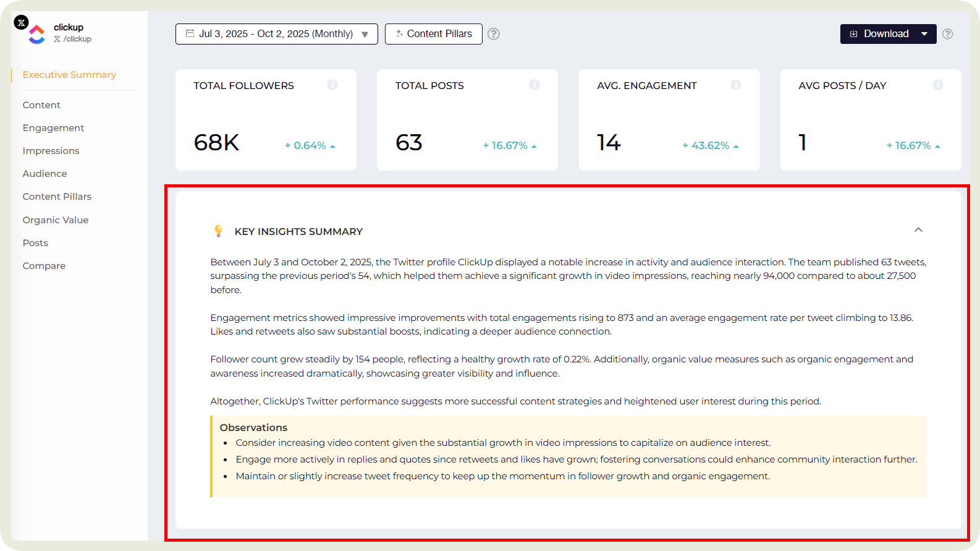Image resolution: width=980 pixels, height=551 pixels.
Task: Open the date range dropdown
Action: (276, 34)
